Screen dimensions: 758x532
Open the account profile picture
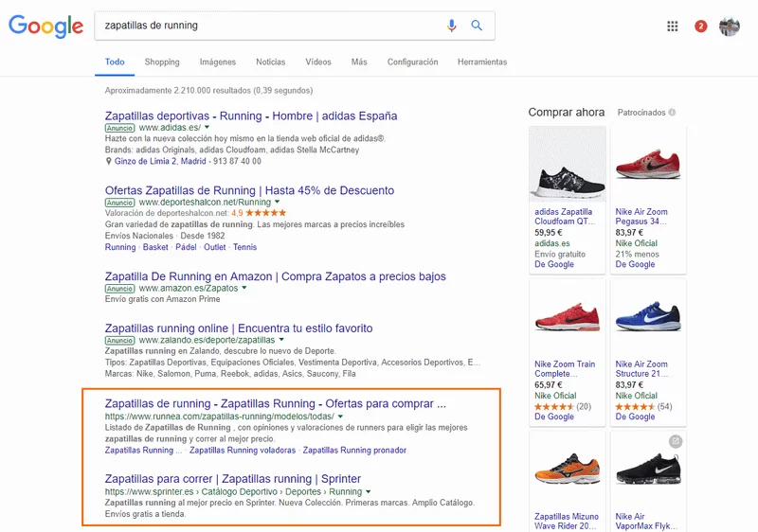[730, 27]
